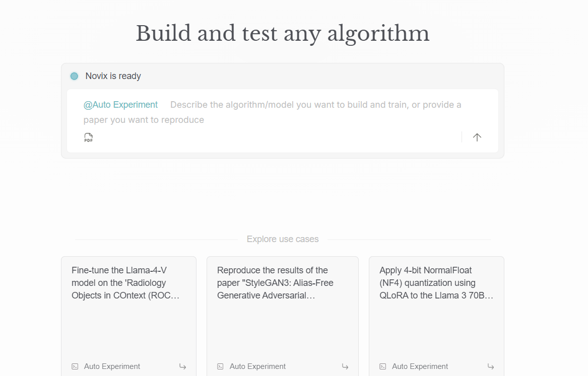Click the PDF upload icon

click(89, 137)
